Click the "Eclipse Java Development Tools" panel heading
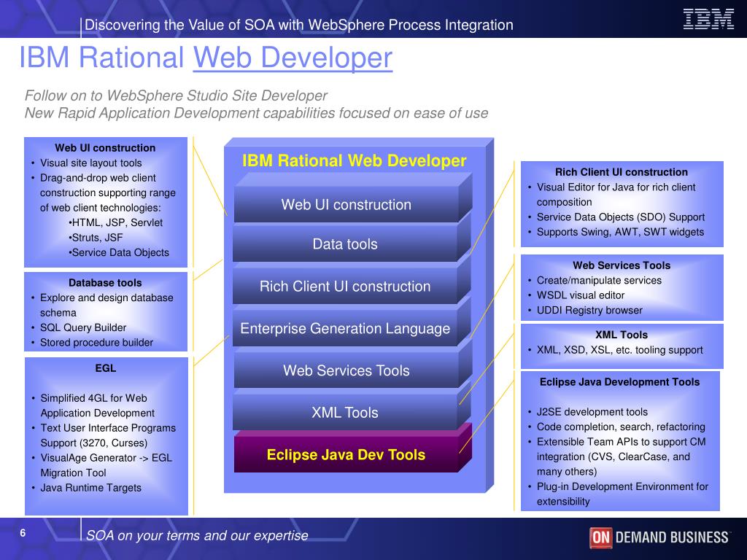This screenshot has width=747, height=560. [x=619, y=382]
